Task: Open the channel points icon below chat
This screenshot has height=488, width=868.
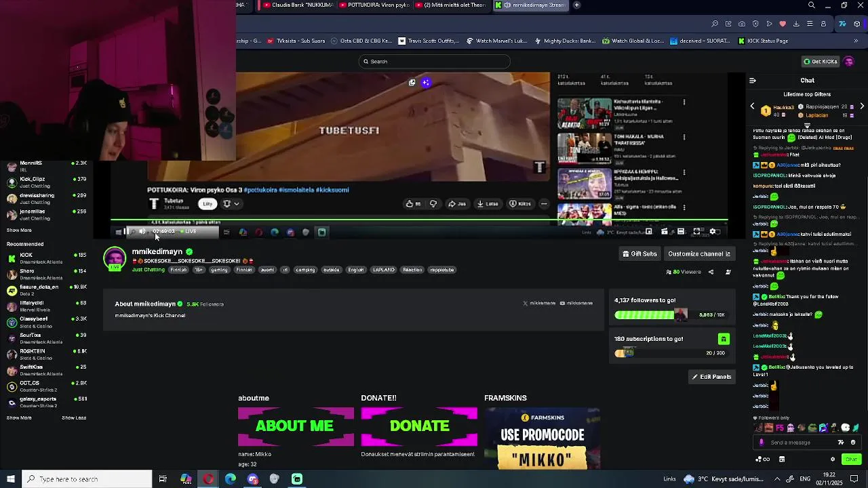Action: pos(763,460)
